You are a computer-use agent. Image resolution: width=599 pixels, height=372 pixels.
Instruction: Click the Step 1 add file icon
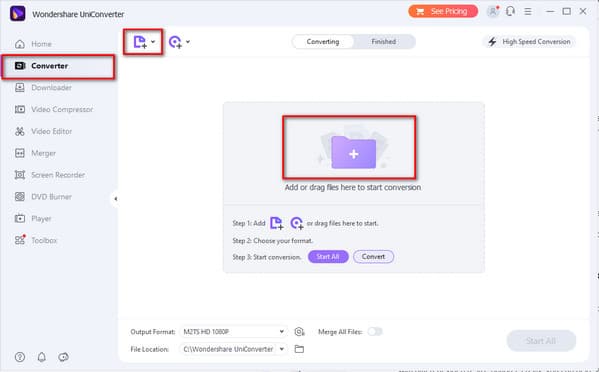(x=277, y=223)
